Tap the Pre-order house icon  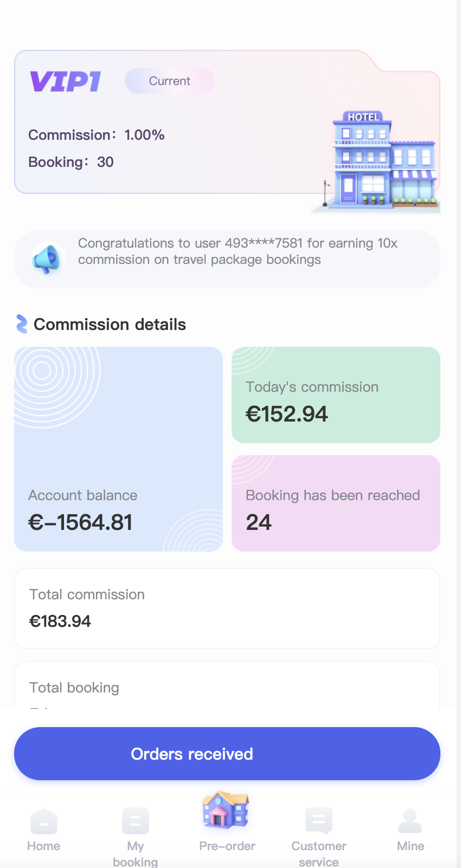[226, 811]
